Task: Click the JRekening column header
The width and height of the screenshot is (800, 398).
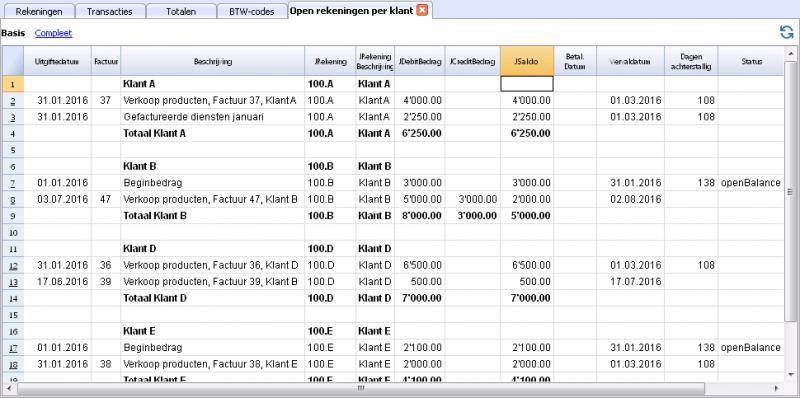Action: (330, 61)
